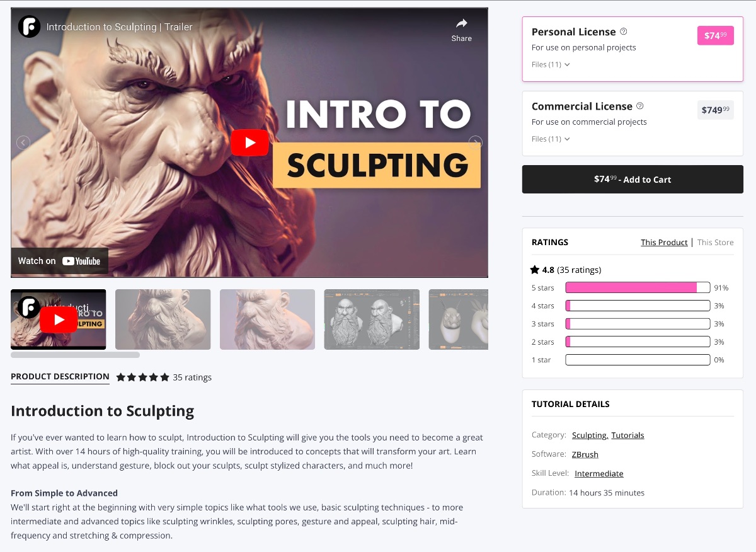Click Commercial License help question icon
The height and width of the screenshot is (552, 756).
(x=640, y=106)
